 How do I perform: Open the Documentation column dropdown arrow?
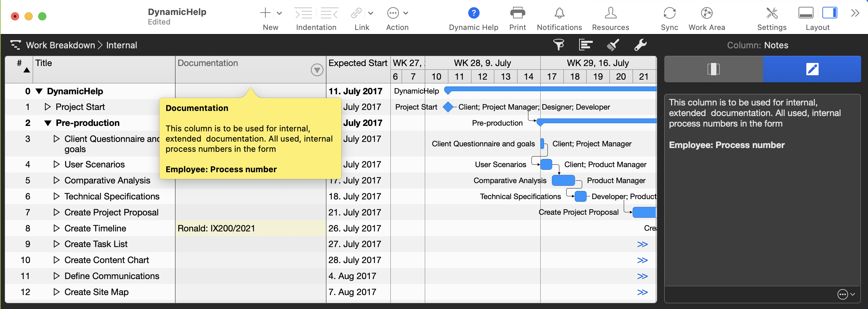[317, 69]
